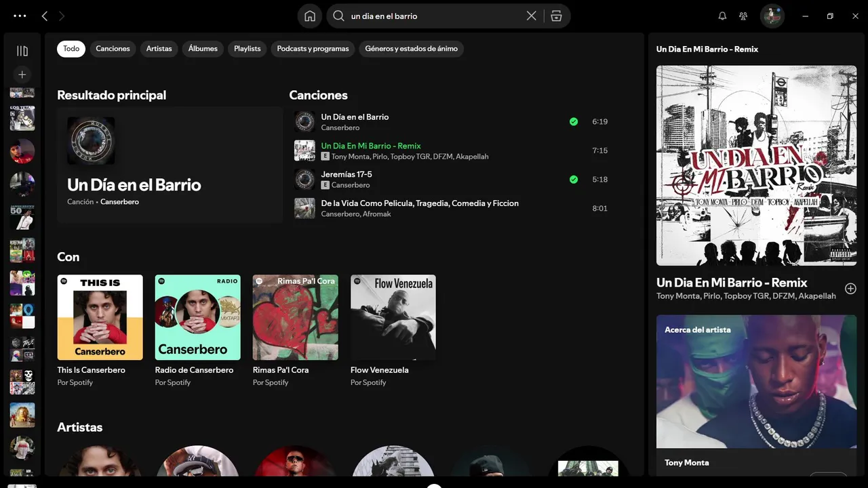Click the search field with 'un dia en el barrio'
This screenshot has height=488, width=868.
pos(434,16)
